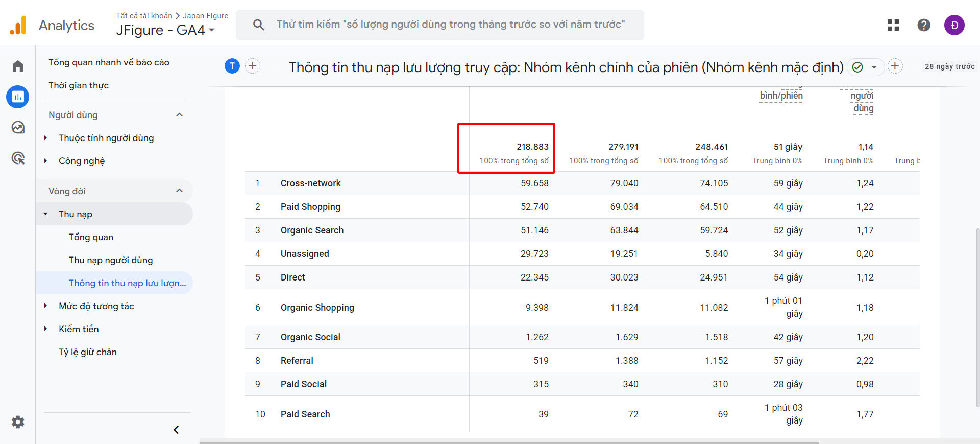This screenshot has width=980, height=444.
Task: Collapse the Vòng đời section
Action: coord(179,191)
